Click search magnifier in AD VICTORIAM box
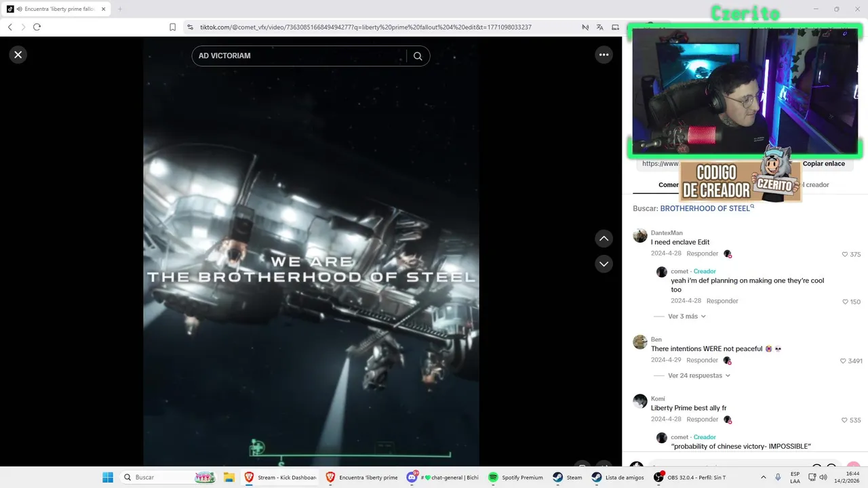 click(x=418, y=56)
